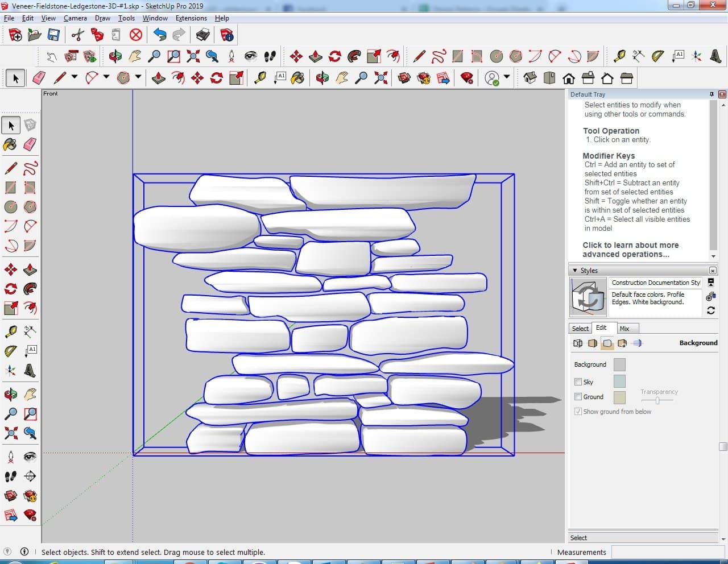Switch to the Iso house view icon
Viewport: 728px width, 564px height.
[530, 78]
